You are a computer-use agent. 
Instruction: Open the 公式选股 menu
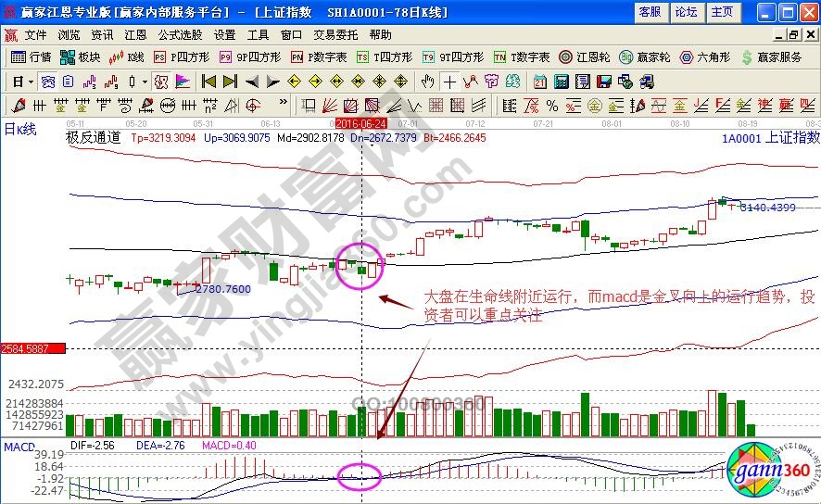tap(180, 35)
